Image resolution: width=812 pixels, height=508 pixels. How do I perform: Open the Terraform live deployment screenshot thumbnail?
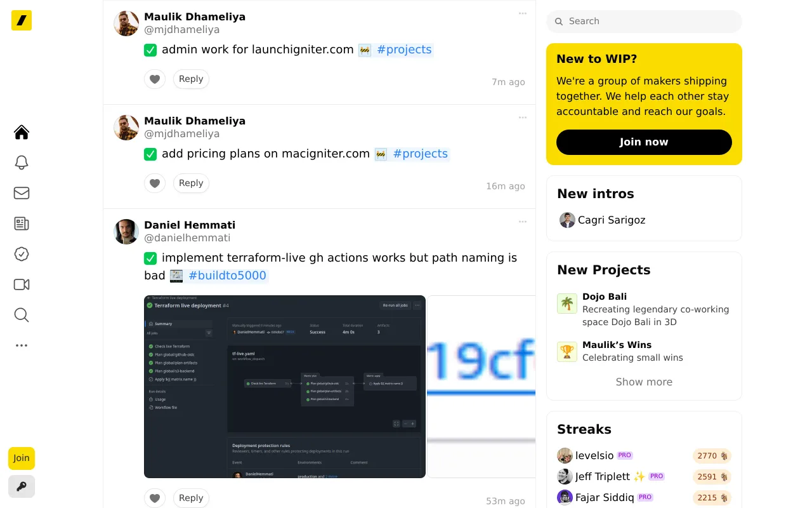click(x=285, y=387)
